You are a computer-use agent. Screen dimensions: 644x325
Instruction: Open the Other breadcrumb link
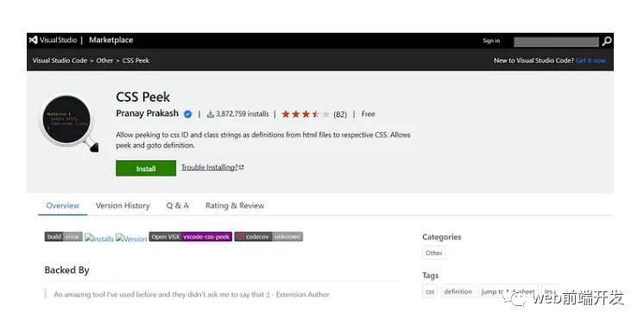[104, 60]
